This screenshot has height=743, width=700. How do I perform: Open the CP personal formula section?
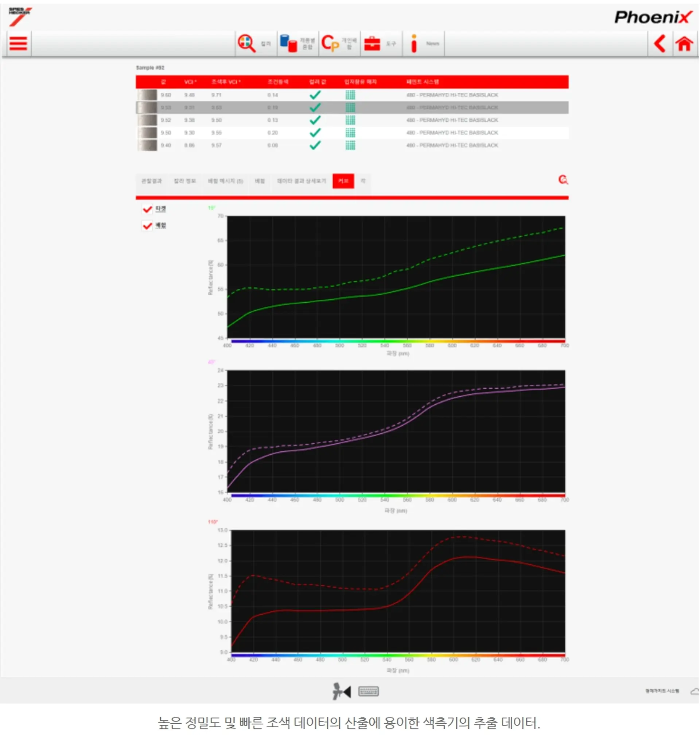[330, 43]
